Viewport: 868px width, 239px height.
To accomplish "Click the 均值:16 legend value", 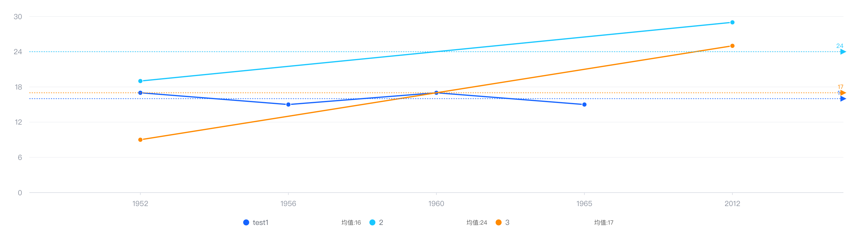I will point(351,223).
